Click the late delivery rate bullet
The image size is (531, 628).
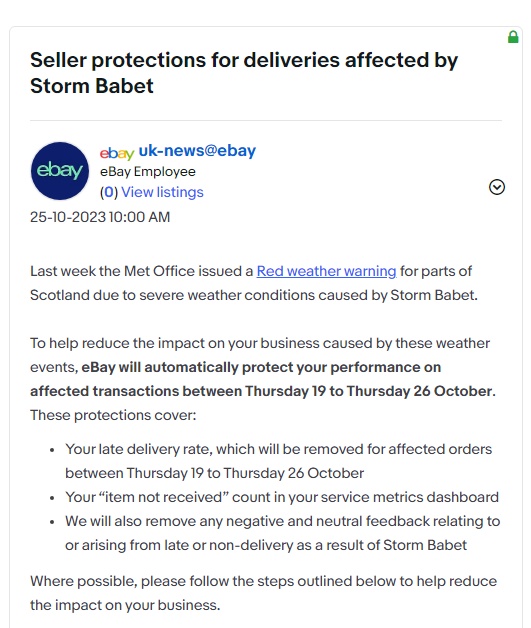278,461
